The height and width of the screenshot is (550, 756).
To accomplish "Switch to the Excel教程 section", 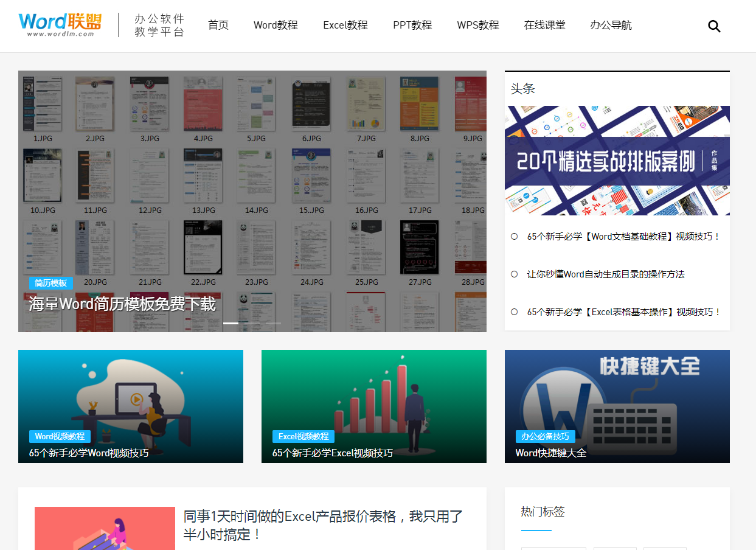I will pyautogui.click(x=345, y=25).
